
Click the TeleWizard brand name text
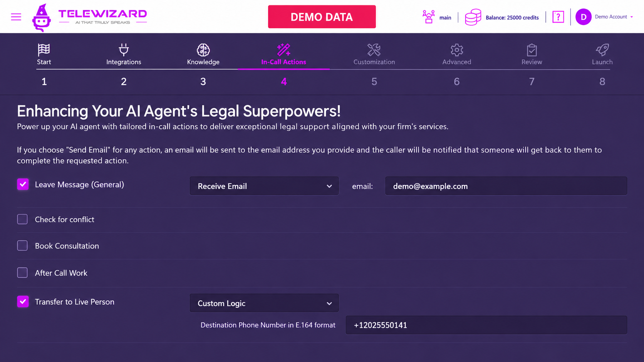[x=103, y=14]
